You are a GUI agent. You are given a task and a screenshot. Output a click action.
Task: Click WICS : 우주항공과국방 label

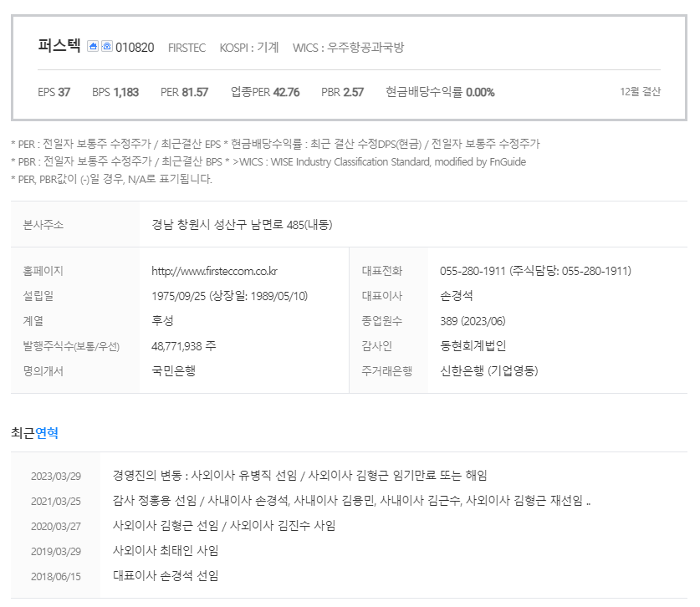(x=348, y=48)
